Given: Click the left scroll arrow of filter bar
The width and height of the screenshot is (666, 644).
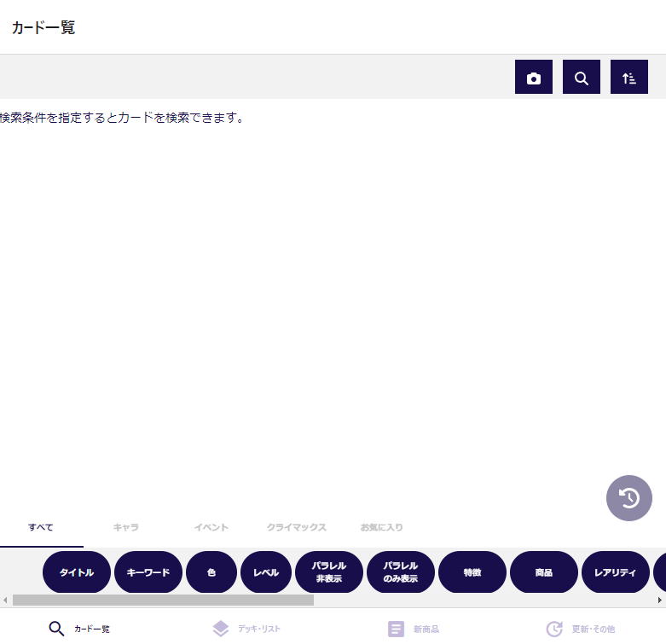Looking at the screenshot, I should [x=5, y=600].
